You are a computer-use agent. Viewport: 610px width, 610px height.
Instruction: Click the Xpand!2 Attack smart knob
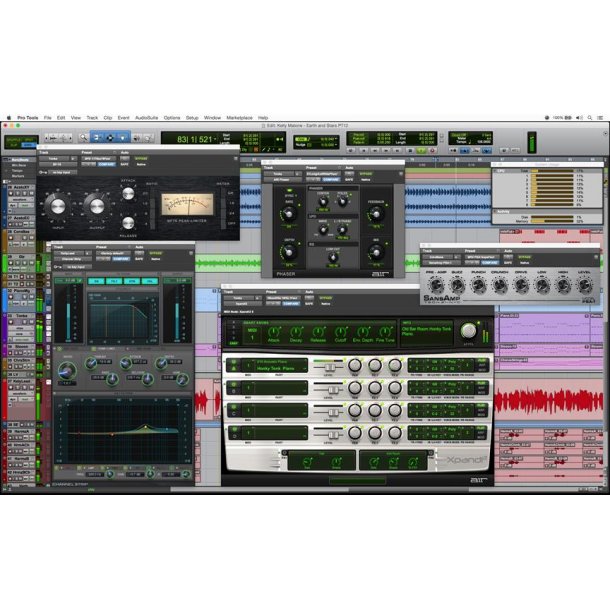click(274, 332)
